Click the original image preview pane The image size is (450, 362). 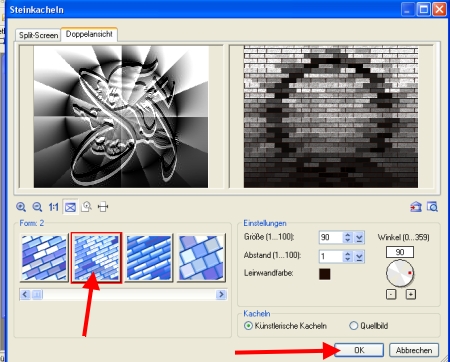click(121, 117)
